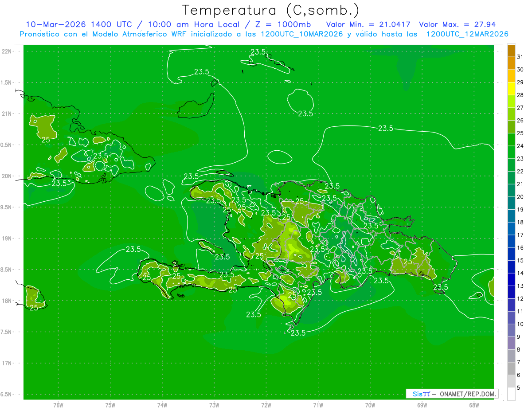Click the Sistπ ONAMET/REP.DOM. logo box
The image size is (532, 411).
[x=452, y=394]
